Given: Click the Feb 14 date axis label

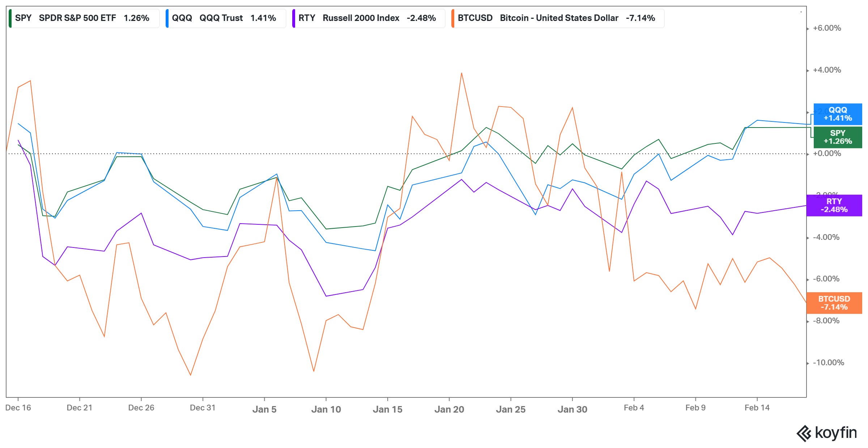Looking at the screenshot, I should [x=757, y=408].
